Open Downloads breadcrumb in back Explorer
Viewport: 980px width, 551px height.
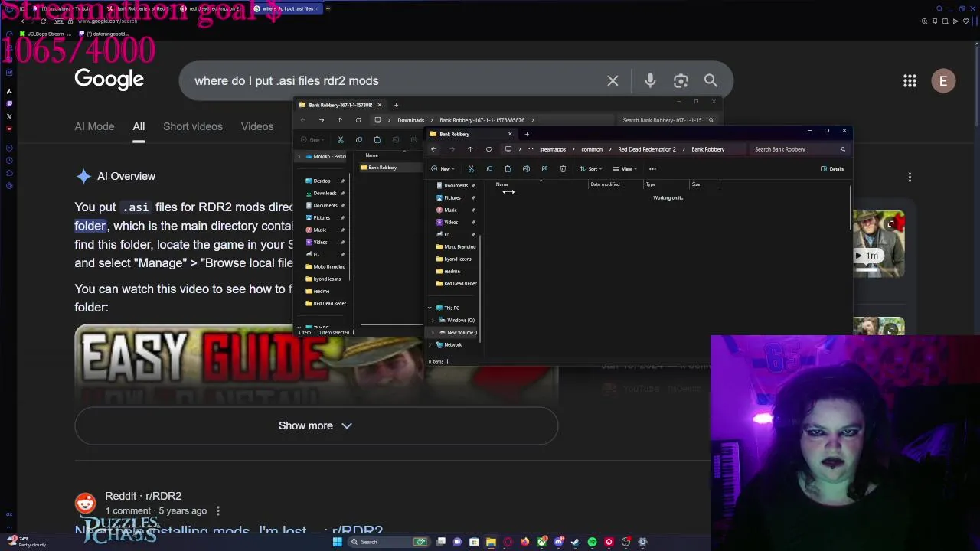tap(410, 120)
